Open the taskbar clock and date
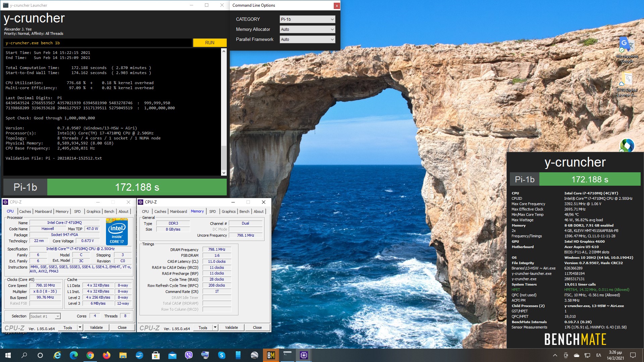The height and width of the screenshot is (362, 644). point(615,355)
